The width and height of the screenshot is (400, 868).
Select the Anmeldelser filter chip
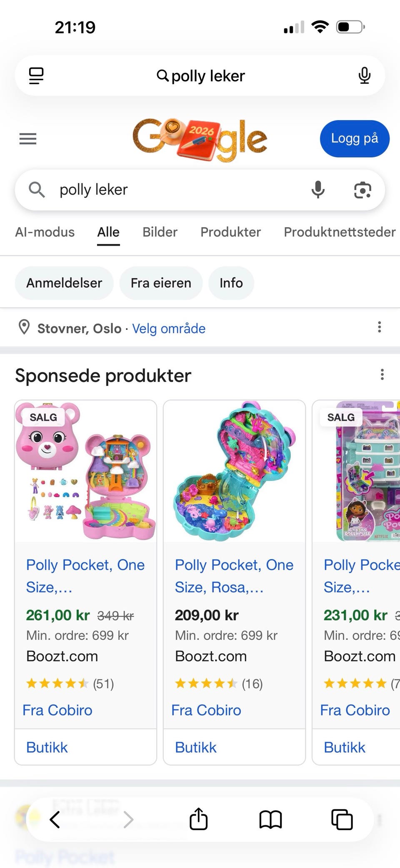pos(64,283)
